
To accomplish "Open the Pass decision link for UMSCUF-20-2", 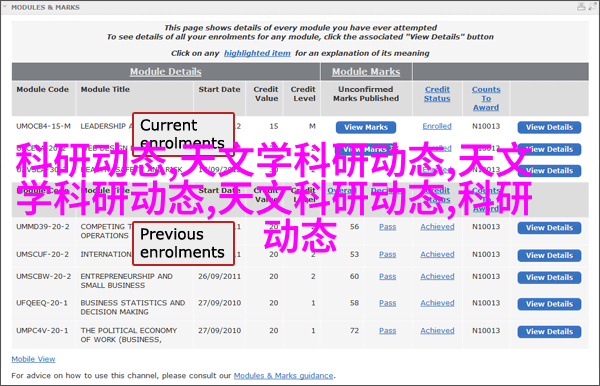I will click(x=388, y=254).
